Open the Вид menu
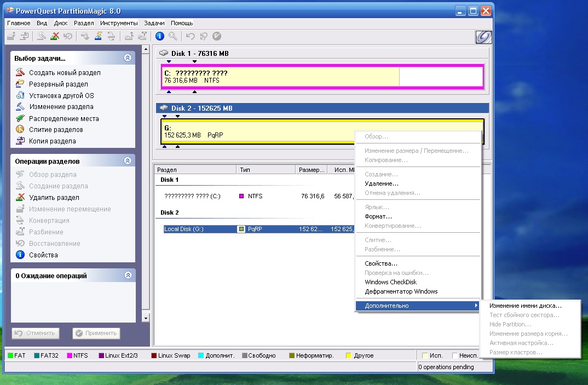 point(42,23)
